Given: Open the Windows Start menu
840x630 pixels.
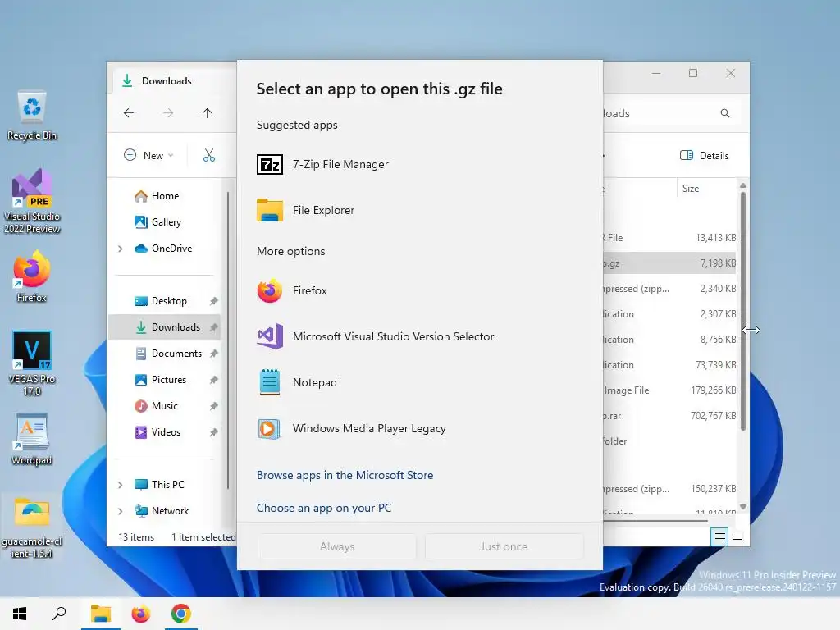Looking at the screenshot, I should pyautogui.click(x=20, y=614).
